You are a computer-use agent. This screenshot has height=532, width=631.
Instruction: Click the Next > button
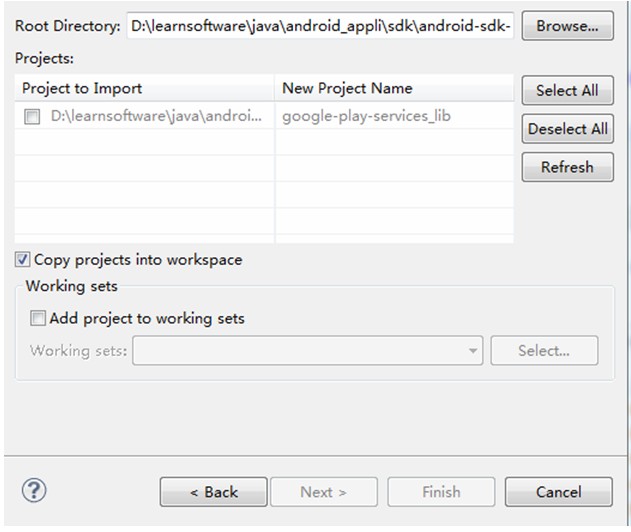pos(324,492)
